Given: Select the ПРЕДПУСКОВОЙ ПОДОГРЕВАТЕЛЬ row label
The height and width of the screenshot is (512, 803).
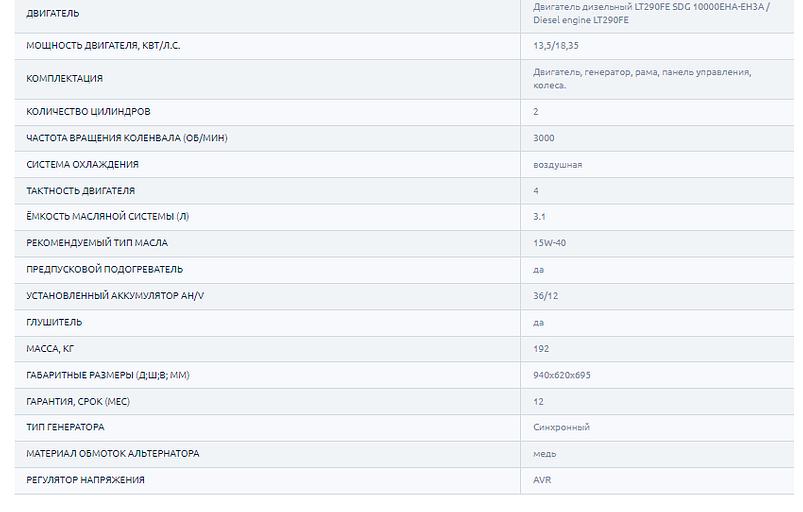Looking at the screenshot, I should pyautogui.click(x=104, y=269).
